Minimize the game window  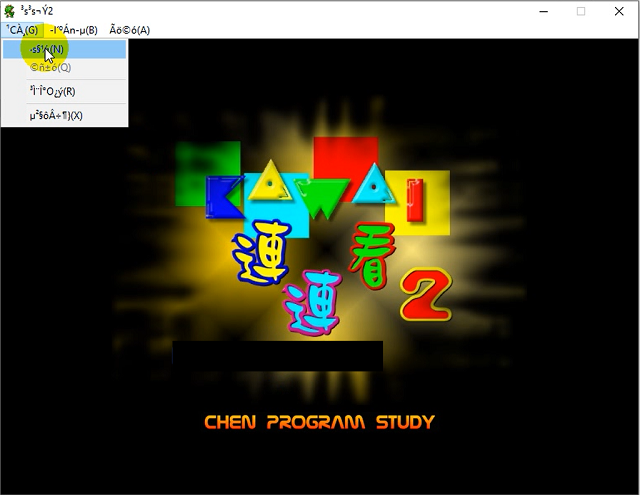click(x=543, y=11)
